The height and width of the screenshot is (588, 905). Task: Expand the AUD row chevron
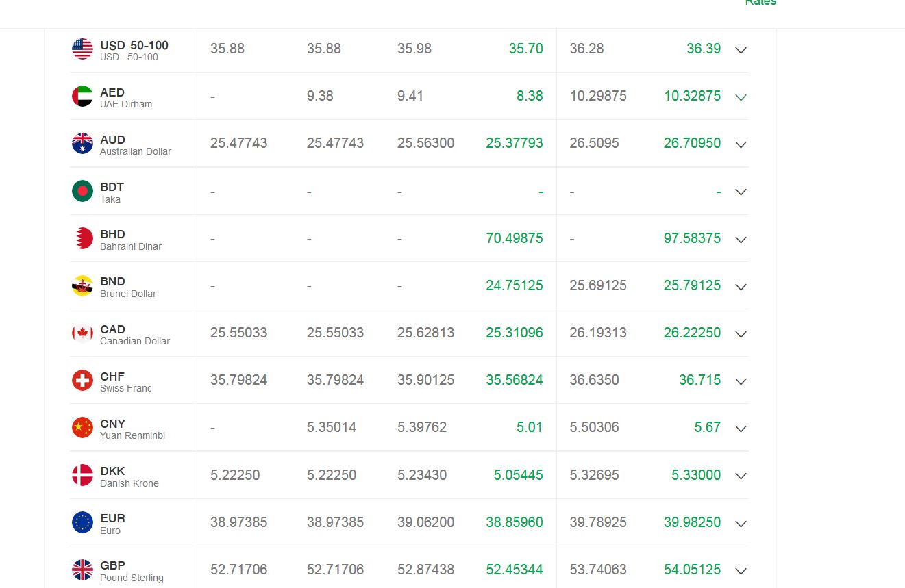741,144
